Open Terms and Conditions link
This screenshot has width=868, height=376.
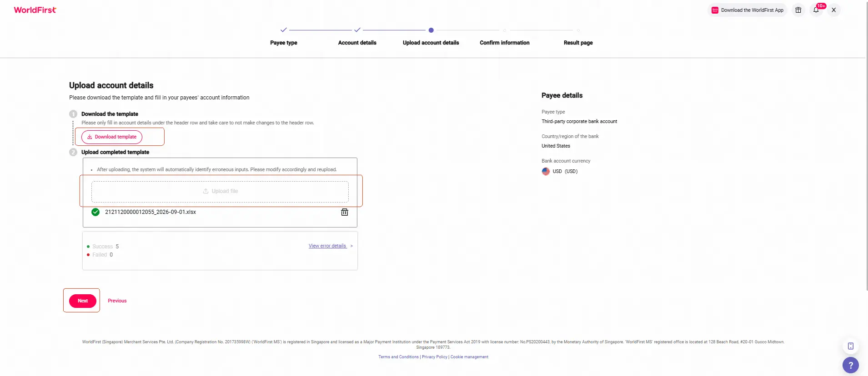[398, 357]
